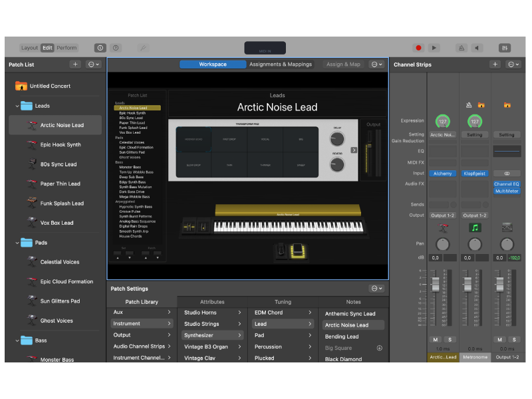The height and width of the screenshot is (399, 532).
Task: Open the Patch Library tab
Action: tap(142, 302)
